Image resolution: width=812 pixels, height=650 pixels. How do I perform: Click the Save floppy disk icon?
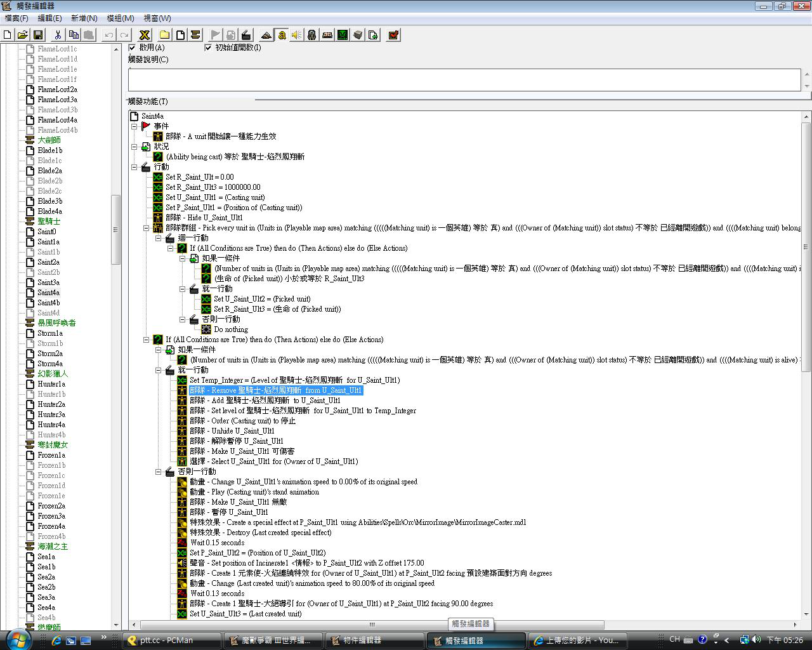pyautogui.click(x=38, y=35)
